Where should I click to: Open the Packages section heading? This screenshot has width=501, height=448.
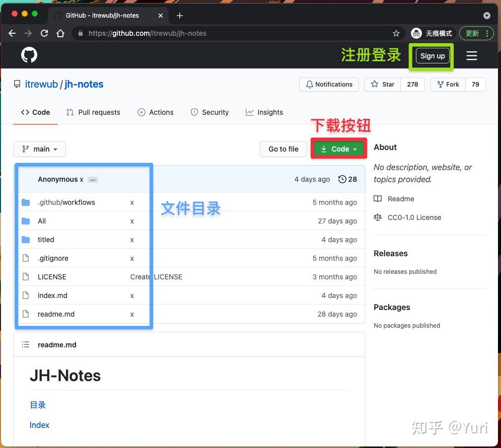click(392, 307)
